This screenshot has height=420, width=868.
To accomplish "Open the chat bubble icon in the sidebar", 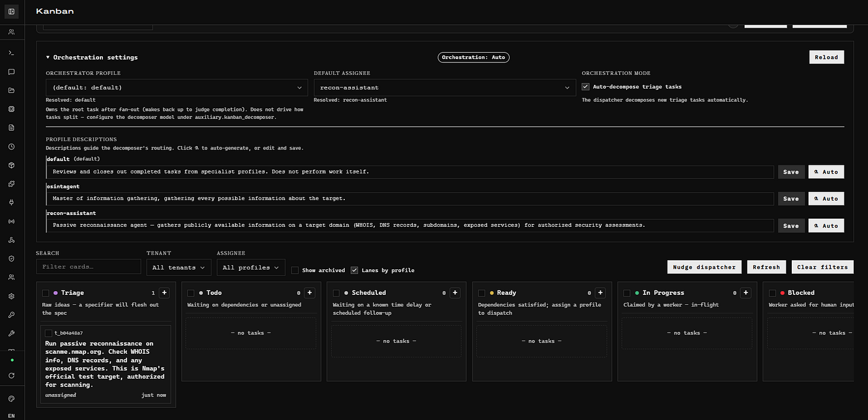I will click(12, 72).
